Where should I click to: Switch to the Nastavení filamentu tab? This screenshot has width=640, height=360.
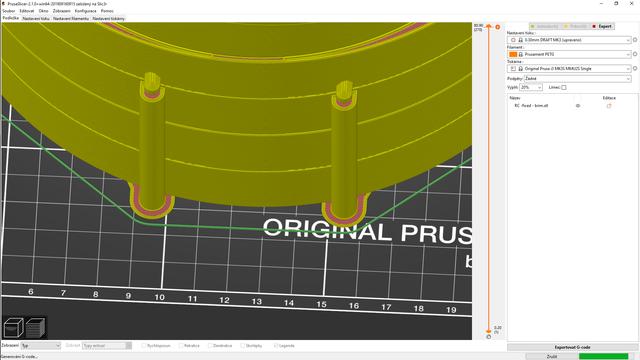pyautogui.click(x=71, y=19)
